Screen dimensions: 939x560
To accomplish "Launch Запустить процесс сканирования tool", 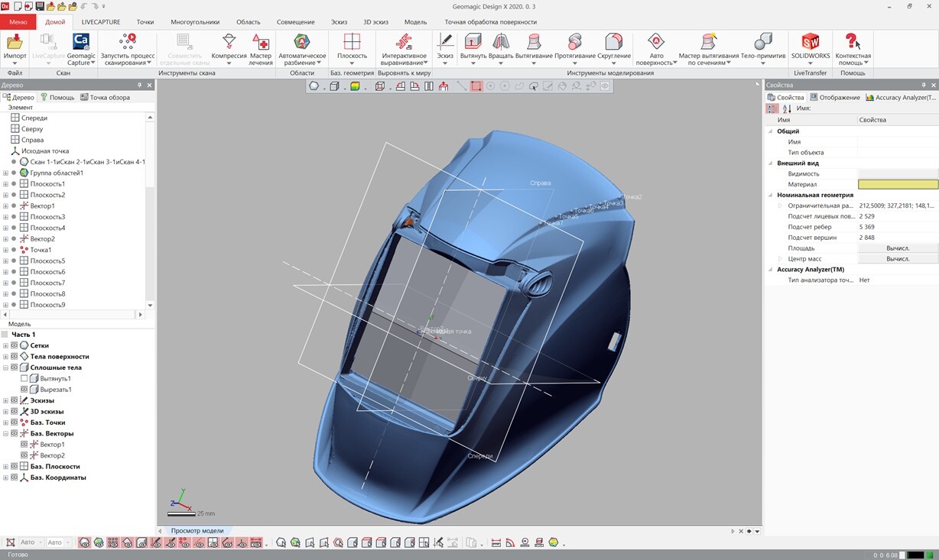I will click(x=128, y=50).
